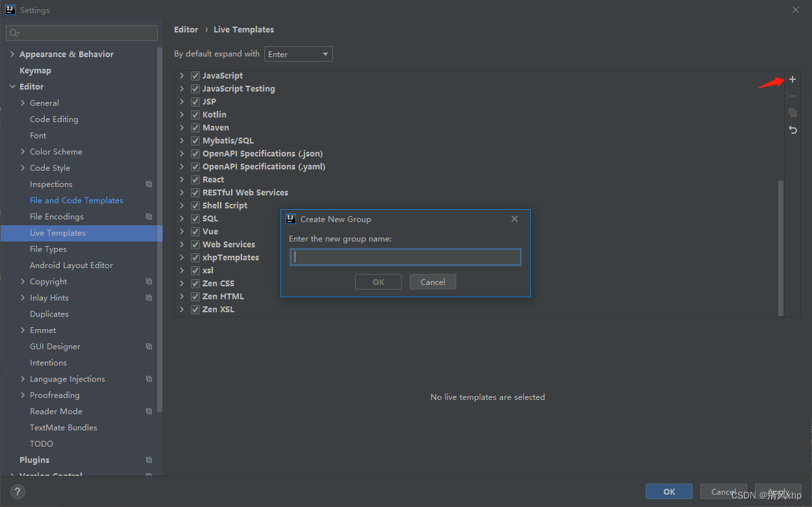The width and height of the screenshot is (812, 507).
Task: Focus the new group name text field
Action: [x=406, y=257]
